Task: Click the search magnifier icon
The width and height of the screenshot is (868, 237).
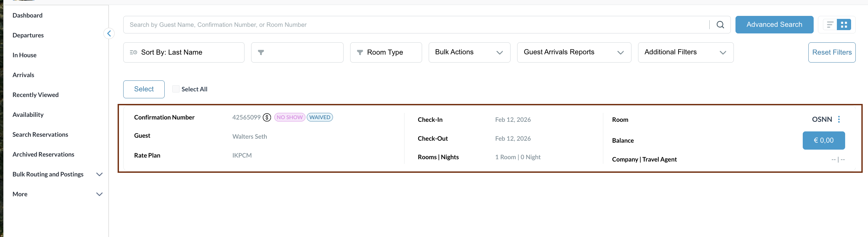Action: pyautogui.click(x=720, y=24)
